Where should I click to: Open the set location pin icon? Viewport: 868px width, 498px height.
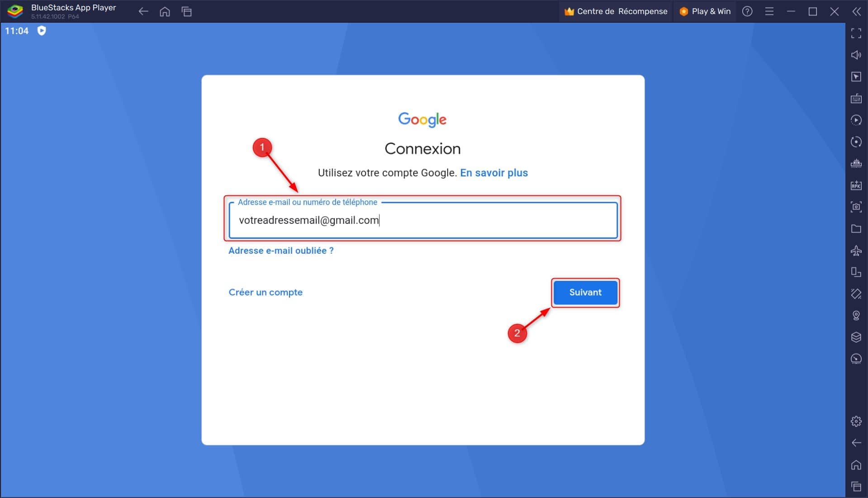[x=856, y=315]
